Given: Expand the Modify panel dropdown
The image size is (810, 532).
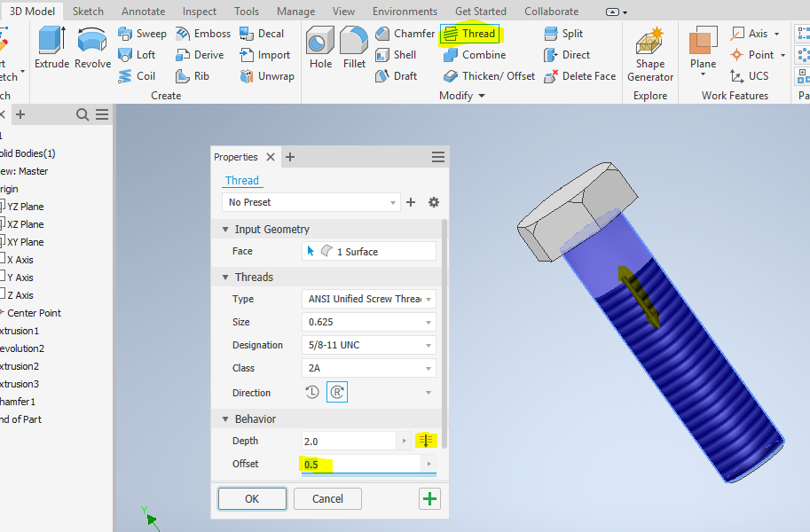Looking at the screenshot, I should point(482,96).
